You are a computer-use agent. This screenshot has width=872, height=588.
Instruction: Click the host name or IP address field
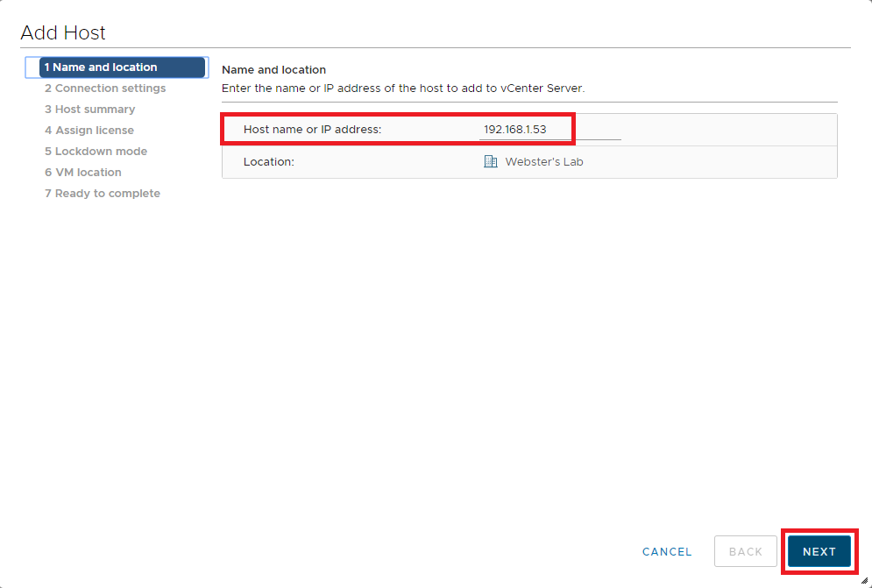tap(549, 130)
